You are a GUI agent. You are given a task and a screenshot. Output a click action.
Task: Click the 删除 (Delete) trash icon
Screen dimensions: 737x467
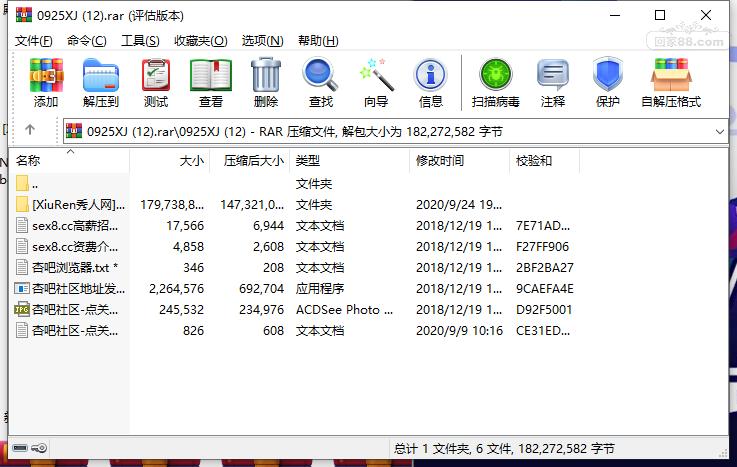[x=266, y=75]
